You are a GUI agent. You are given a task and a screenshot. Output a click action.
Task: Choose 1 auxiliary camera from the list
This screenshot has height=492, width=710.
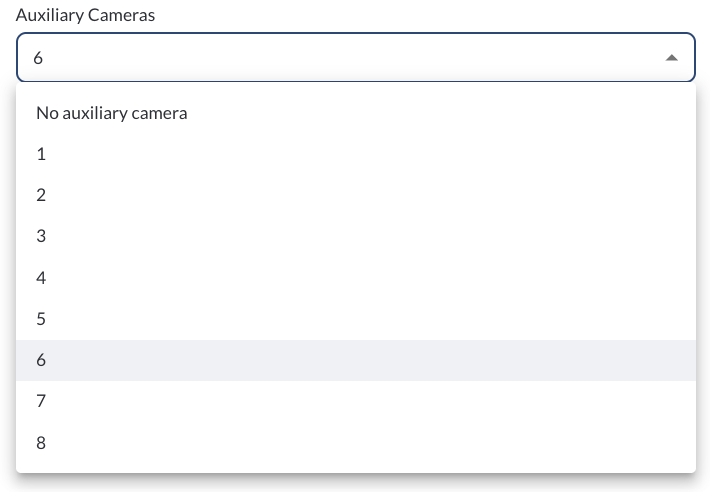356,154
